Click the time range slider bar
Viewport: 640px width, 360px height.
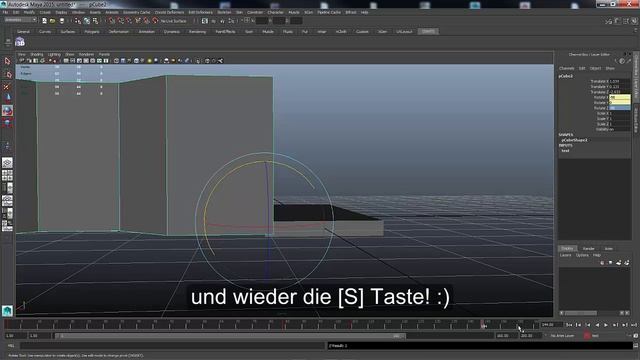tap(230, 336)
